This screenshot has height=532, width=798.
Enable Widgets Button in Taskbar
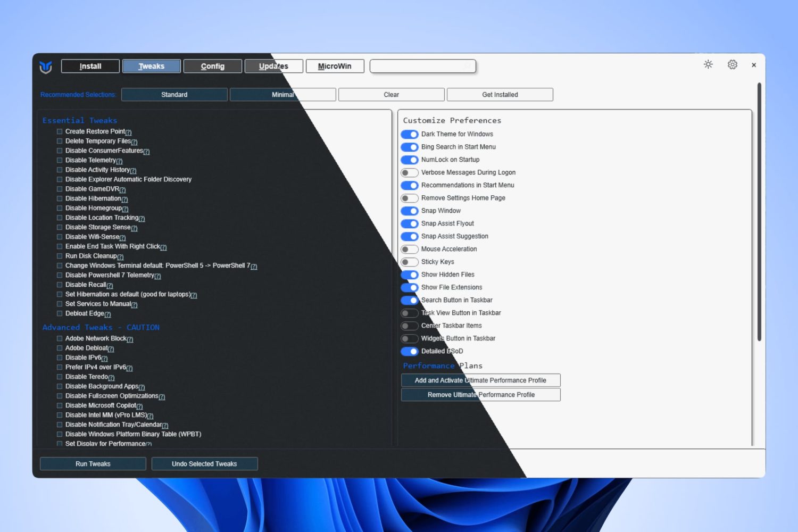coord(410,339)
